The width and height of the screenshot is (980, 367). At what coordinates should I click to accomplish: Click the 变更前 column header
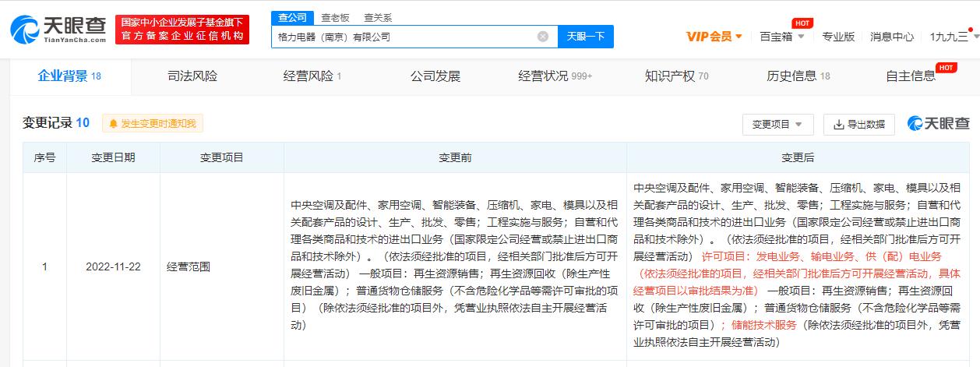pos(455,157)
